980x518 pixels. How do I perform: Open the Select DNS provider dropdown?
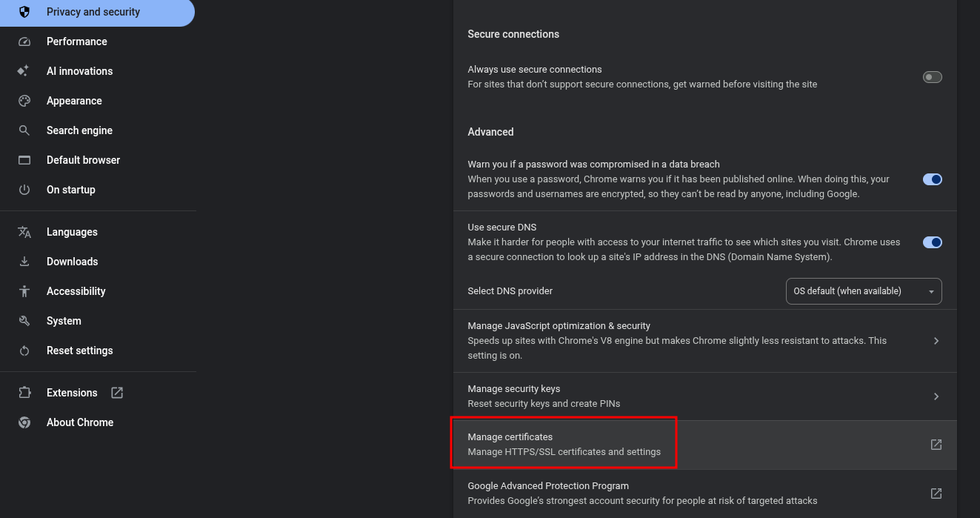(x=863, y=291)
